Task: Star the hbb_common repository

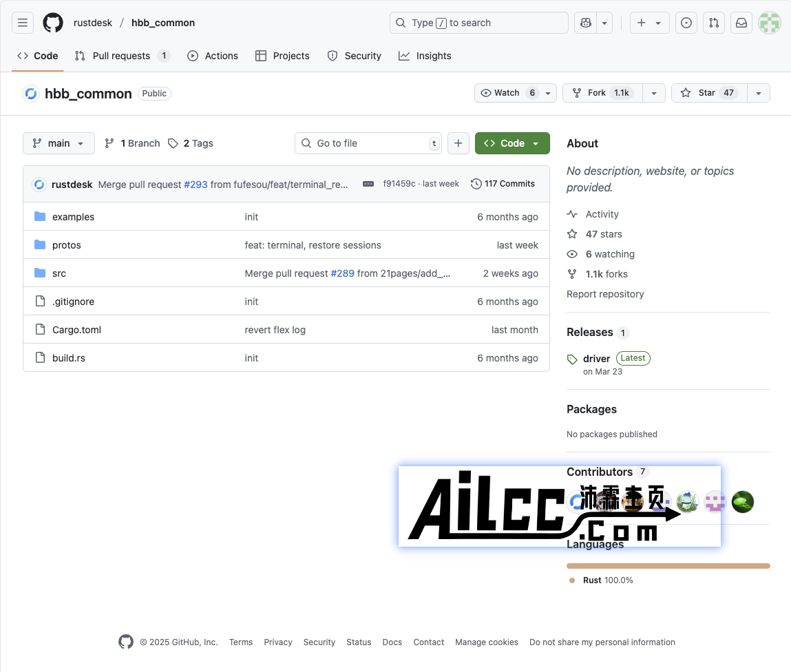Action: point(709,93)
